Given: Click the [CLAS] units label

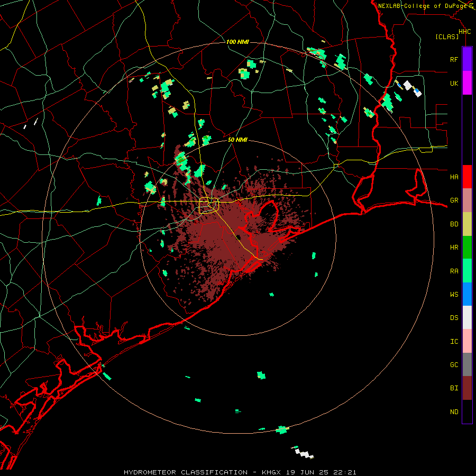Looking at the screenshot, I should tap(447, 36).
